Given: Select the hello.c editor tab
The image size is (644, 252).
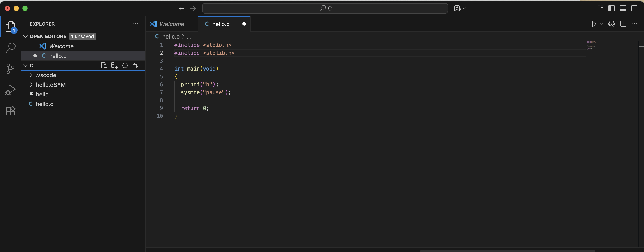Looking at the screenshot, I should tap(221, 24).
